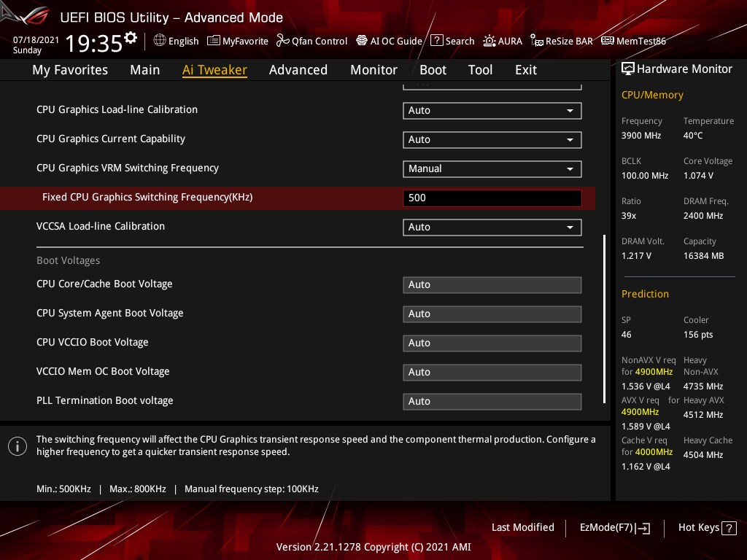Open the English language selector
Screen dimensions: 747x560
[176, 41]
